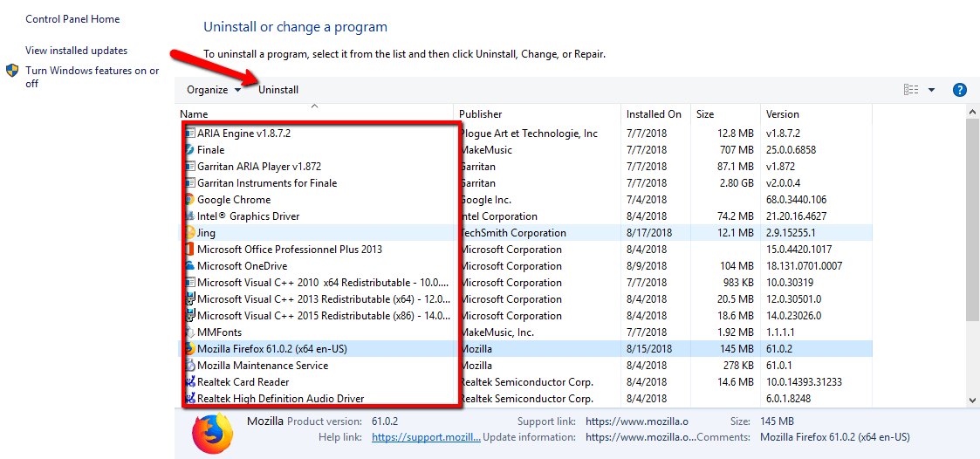Click the Visual C++ 2015 Redistributable icon
The height and width of the screenshot is (459, 980).
[x=190, y=316]
